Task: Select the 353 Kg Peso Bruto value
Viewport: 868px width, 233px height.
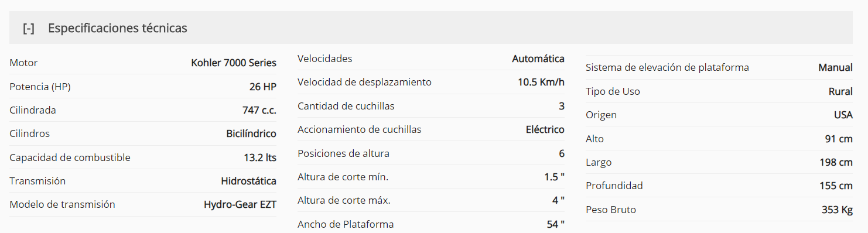Action: click(x=837, y=210)
